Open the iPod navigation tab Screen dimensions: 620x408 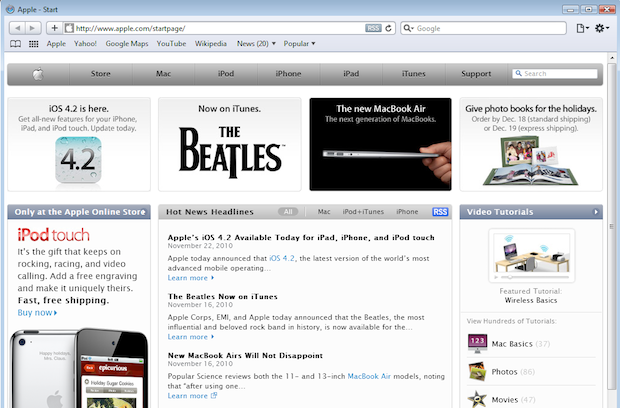(226, 74)
